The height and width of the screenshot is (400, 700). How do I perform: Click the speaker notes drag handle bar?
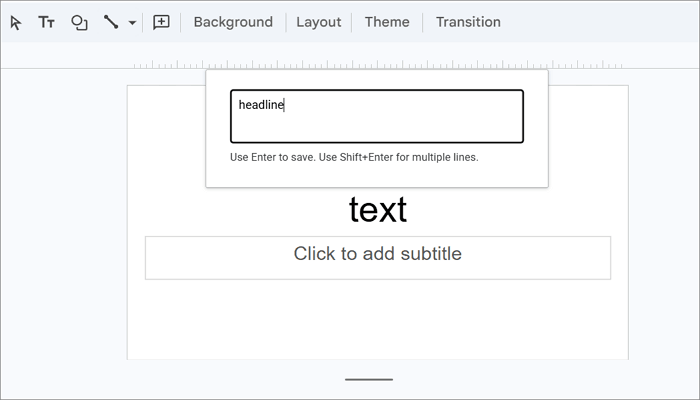click(369, 379)
